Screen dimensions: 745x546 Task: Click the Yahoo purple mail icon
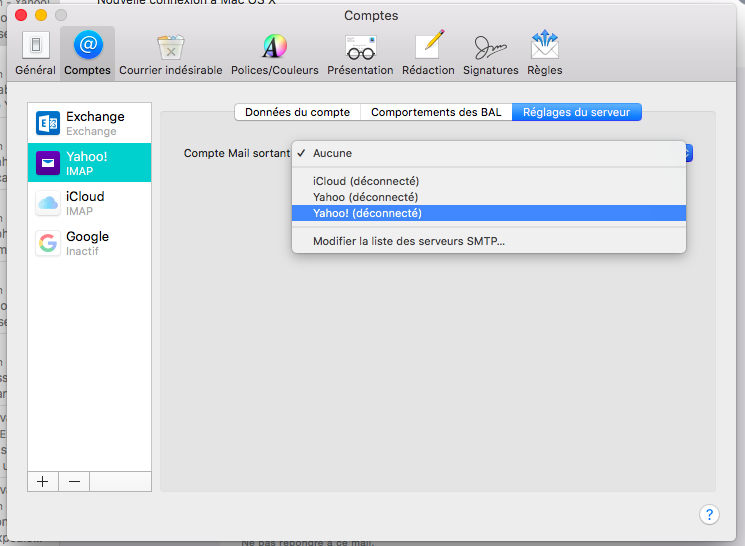(x=48, y=163)
